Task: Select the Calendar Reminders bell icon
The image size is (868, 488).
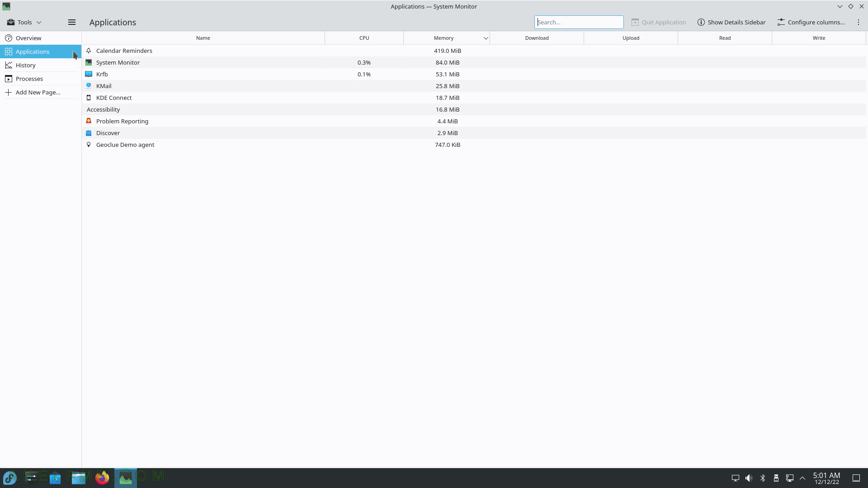Action: click(89, 51)
